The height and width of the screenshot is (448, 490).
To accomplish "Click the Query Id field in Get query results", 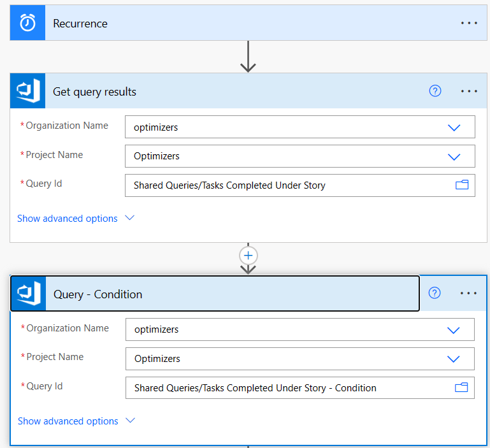I will (x=287, y=185).
